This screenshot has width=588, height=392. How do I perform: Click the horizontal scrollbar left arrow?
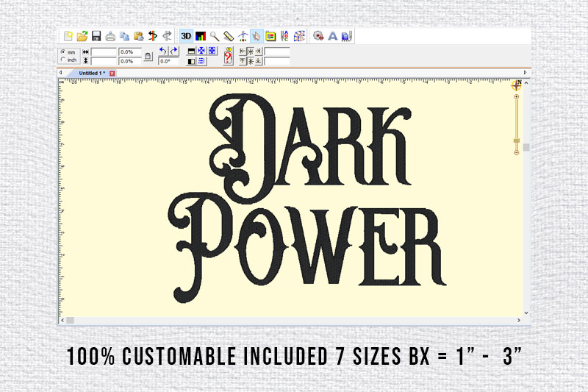(62, 320)
